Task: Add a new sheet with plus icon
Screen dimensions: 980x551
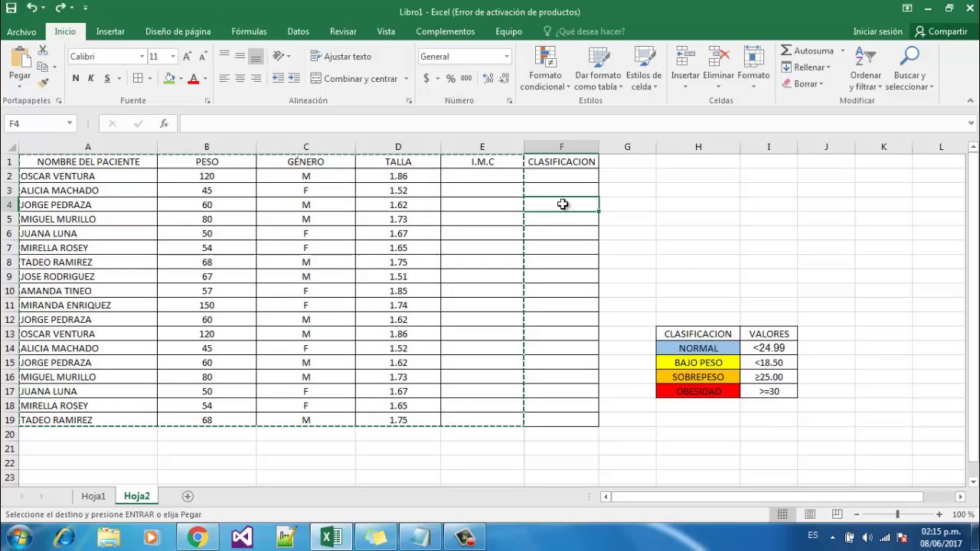Action: click(188, 496)
